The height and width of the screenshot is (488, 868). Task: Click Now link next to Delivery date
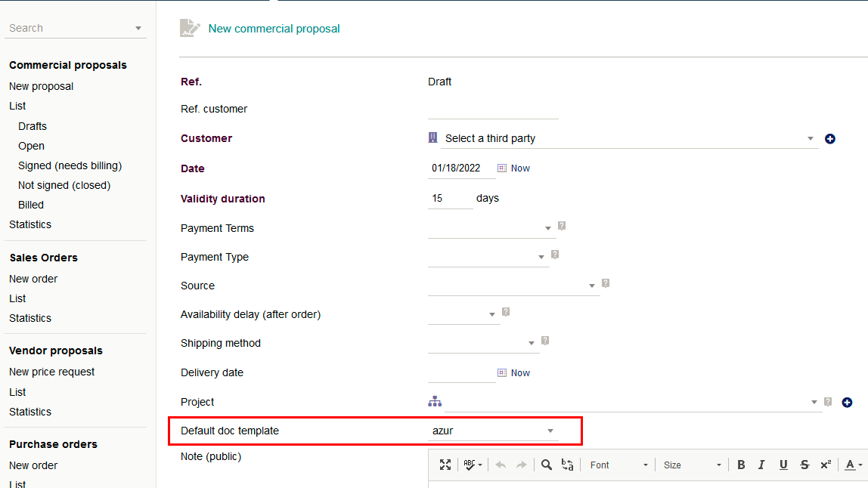(520, 373)
